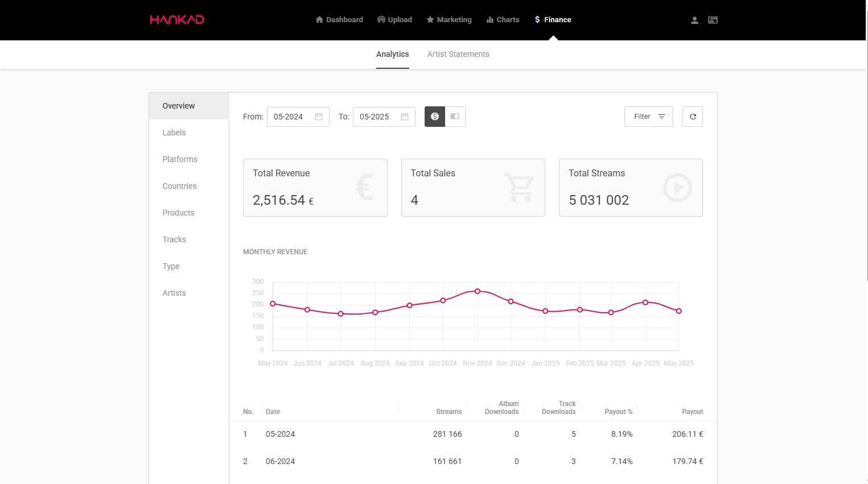This screenshot has height=484, width=868.
Task: Click calendar icon in From date field
Action: click(319, 117)
